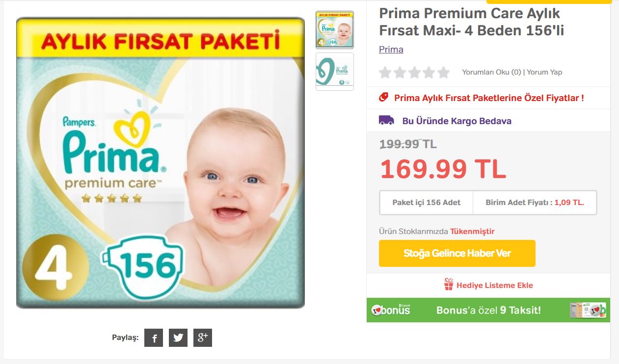Click Prima Aylık Fırsat Paketlerine Özel Fiyatlar
Image resolution: width=619 pixels, height=364 pixels.
[489, 98]
